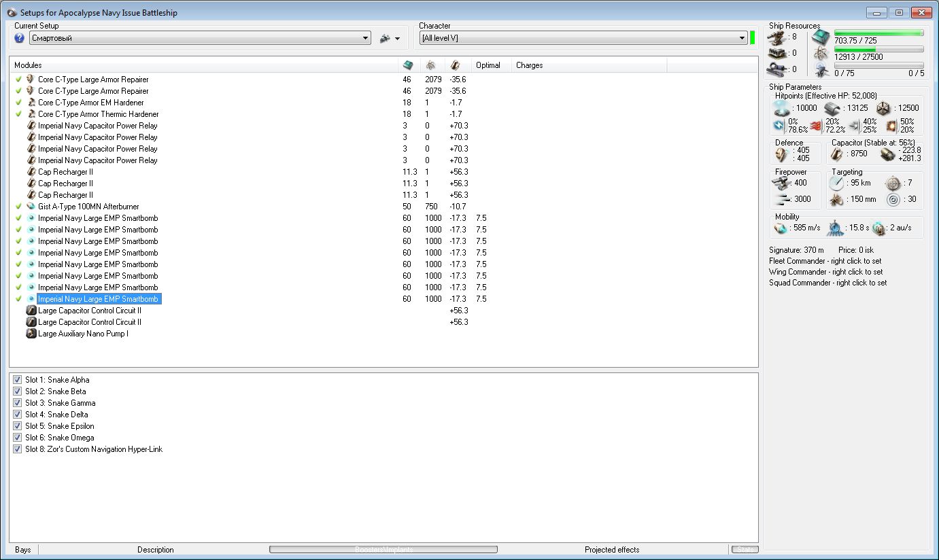Click the structure hitpoints icon showing 12500
Image resolution: width=939 pixels, height=560 pixels.
point(883,108)
